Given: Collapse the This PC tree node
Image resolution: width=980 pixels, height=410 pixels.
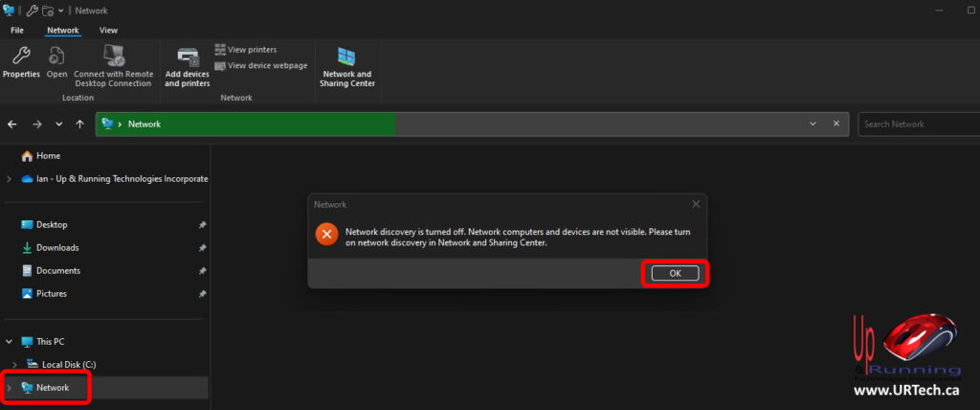Looking at the screenshot, I should [10, 342].
